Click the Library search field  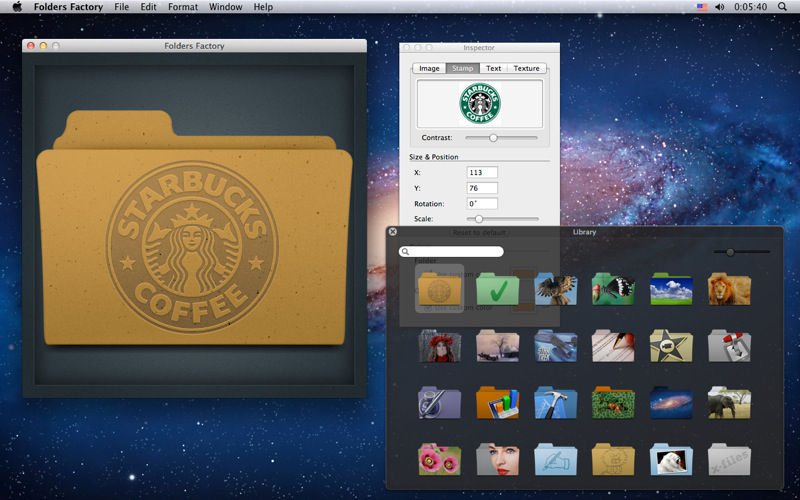pyautogui.click(x=451, y=252)
